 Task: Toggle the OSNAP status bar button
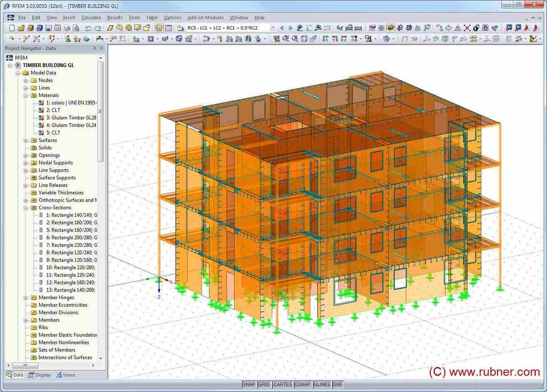tap(302, 385)
